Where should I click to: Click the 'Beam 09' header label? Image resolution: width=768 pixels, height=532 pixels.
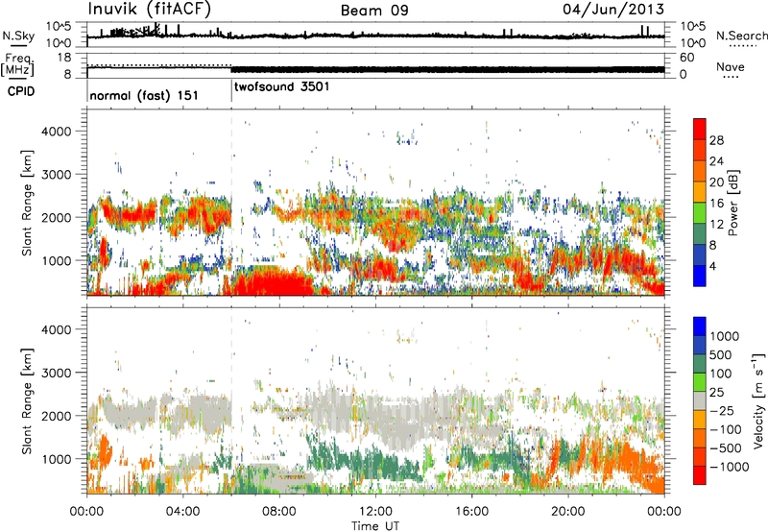[x=374, y=11]
